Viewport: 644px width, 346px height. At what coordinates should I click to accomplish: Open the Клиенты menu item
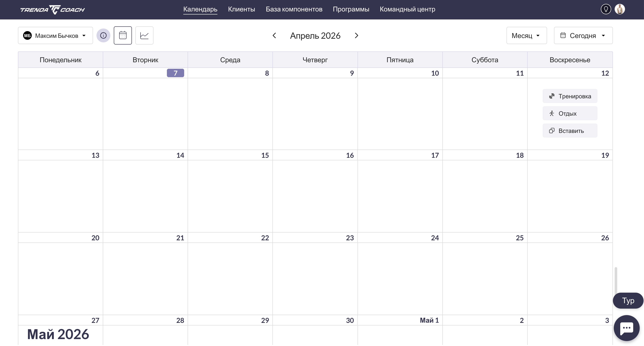tap(241, 9)
